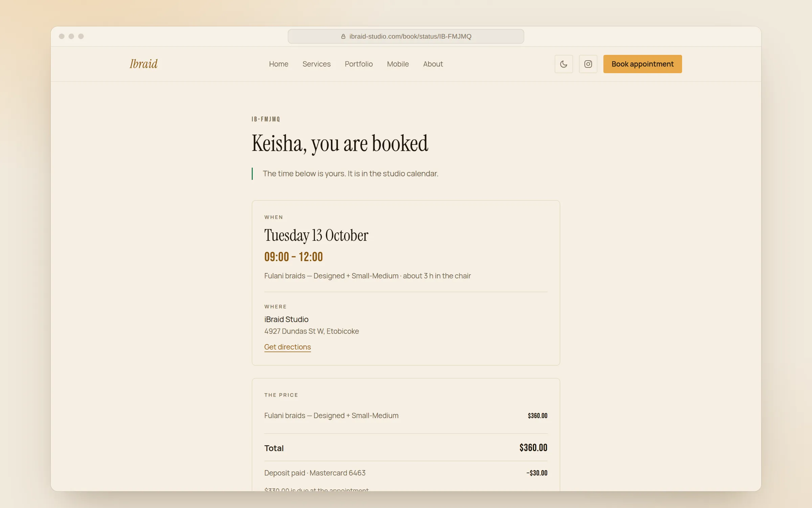Click the Fulani braids price line item label

(331, 416)
